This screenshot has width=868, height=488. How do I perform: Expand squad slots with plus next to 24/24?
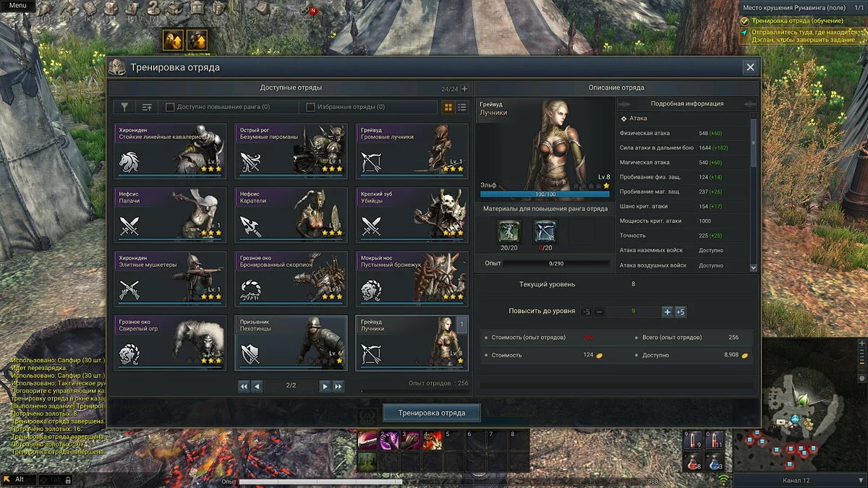pyautogui.click(x=464, y=89)
